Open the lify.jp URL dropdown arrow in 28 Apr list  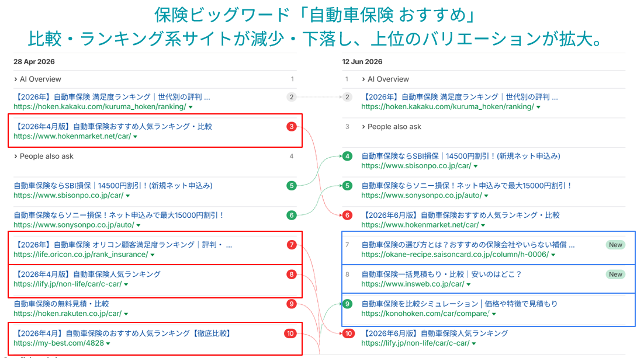[x=126, y=284]
